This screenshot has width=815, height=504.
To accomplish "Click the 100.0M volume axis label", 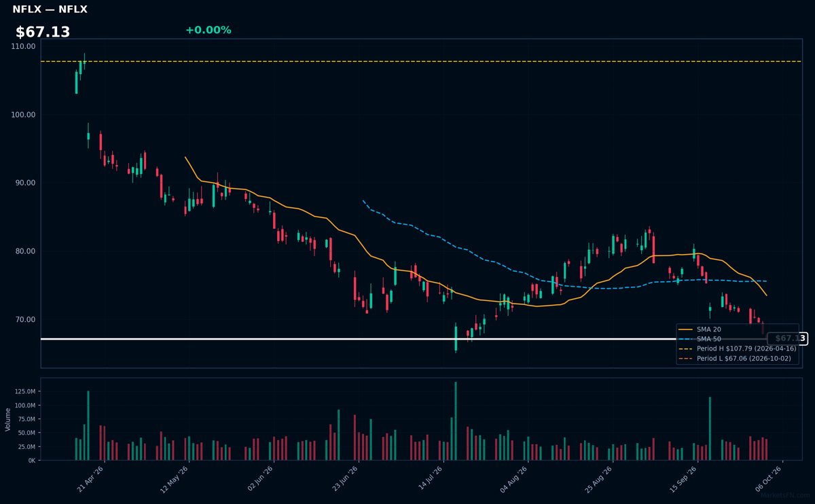I will point(26,406).
